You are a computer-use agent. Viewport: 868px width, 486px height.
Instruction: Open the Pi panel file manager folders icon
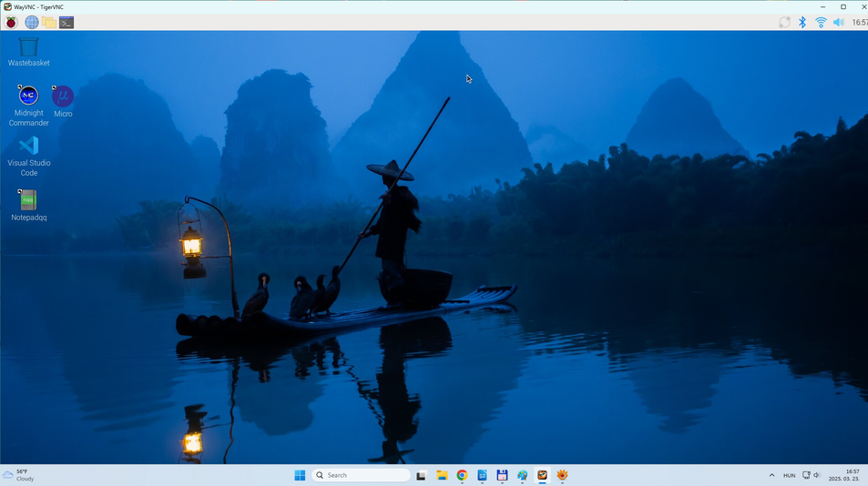(x=48, y=22)
